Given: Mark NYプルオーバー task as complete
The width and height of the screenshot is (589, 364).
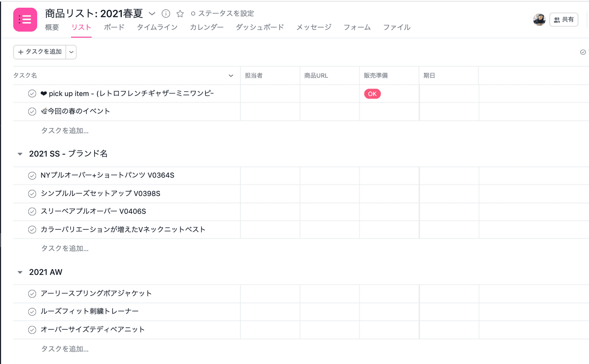Looking at the screenshot, I should 32,176.
